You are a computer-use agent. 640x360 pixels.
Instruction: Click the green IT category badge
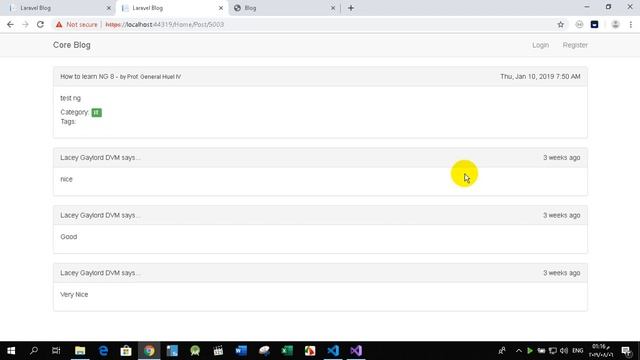coord(96,112)
